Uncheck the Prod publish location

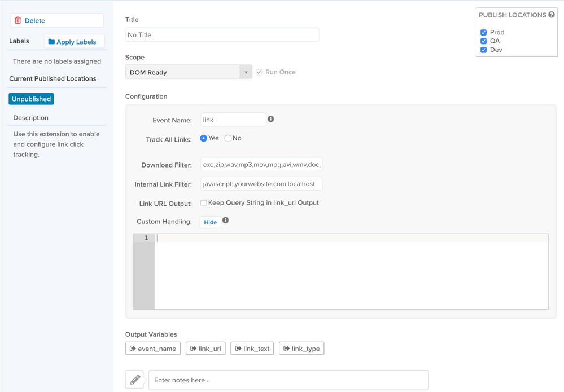coord(483,33)
